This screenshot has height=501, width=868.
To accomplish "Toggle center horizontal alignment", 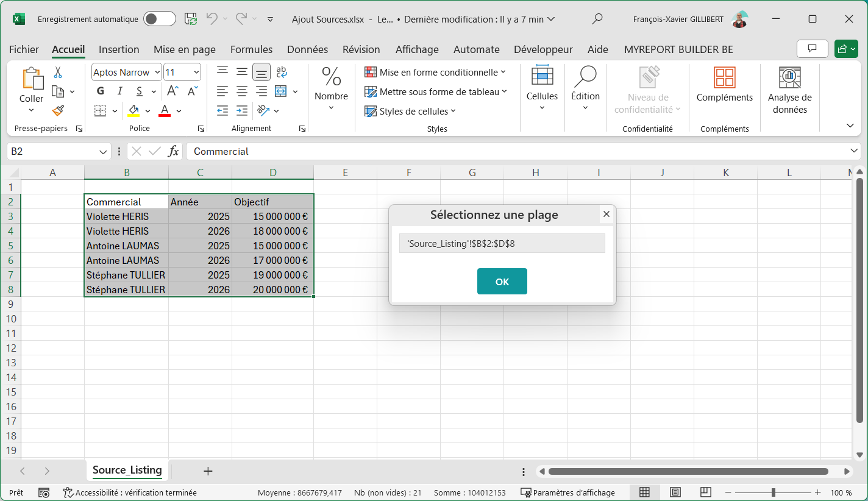I will (x=242, y=91).
